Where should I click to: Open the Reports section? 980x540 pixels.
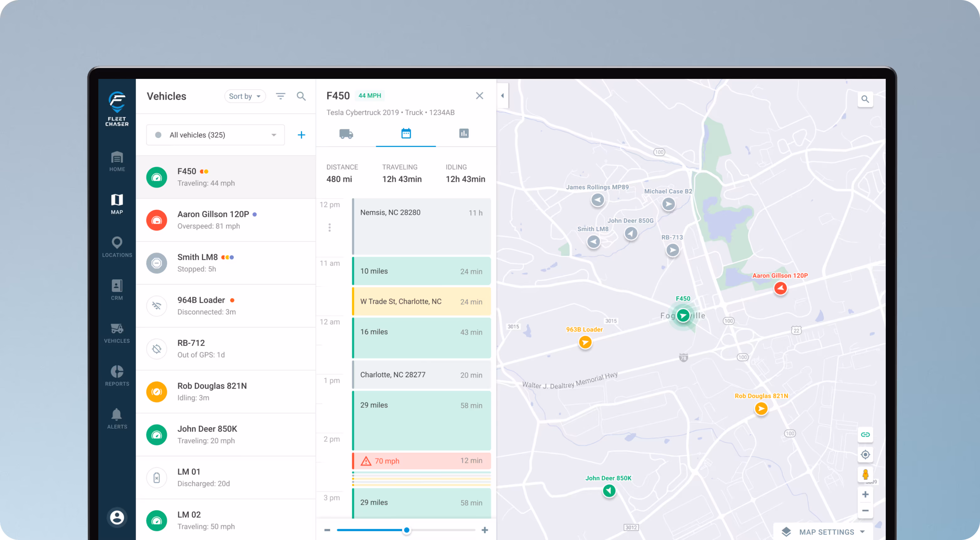click(117, 376)
